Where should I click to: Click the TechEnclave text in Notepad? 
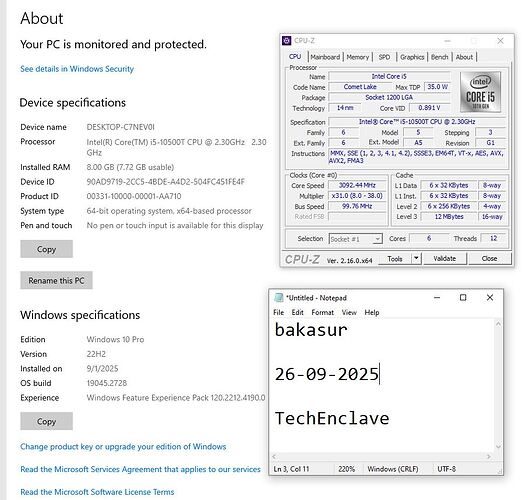(x=332, y=419)
